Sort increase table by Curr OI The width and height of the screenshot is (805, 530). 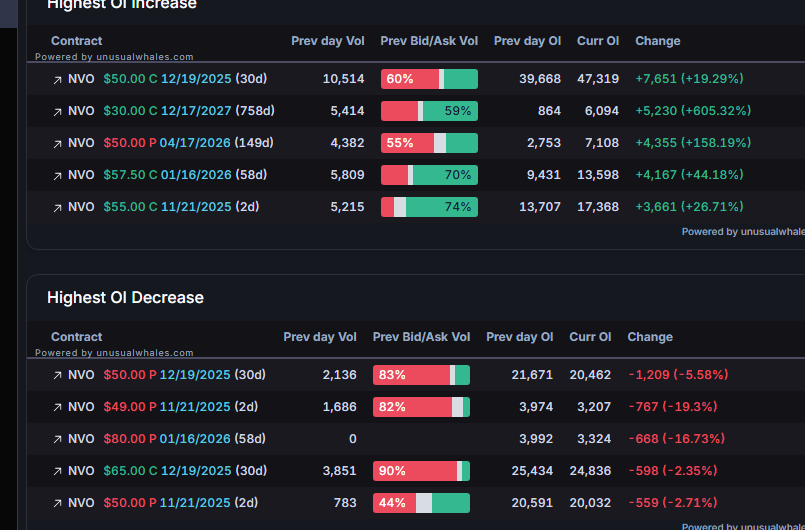click(x=598, y=41)
